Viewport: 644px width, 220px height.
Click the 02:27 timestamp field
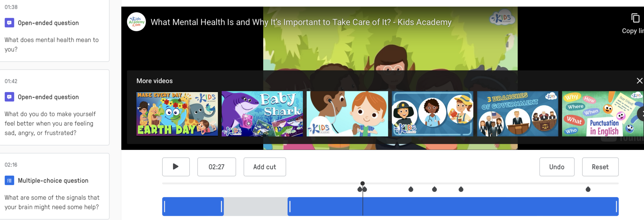tap(217, 167)
